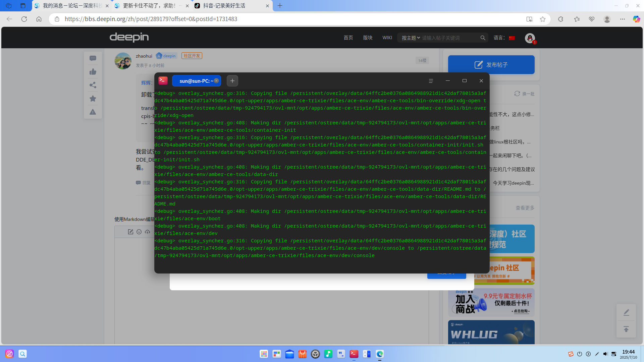Click the share icon in post sidebar

(93, 85)
